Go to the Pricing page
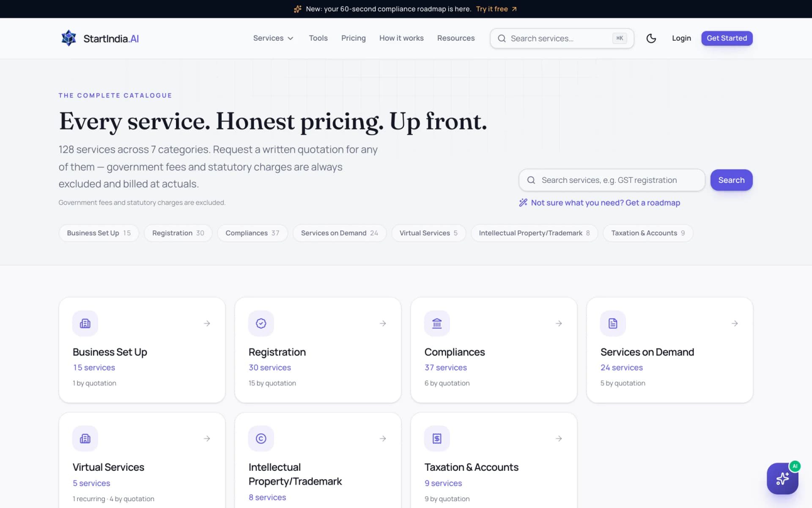812x508 pixels. [x=353, y=38]
